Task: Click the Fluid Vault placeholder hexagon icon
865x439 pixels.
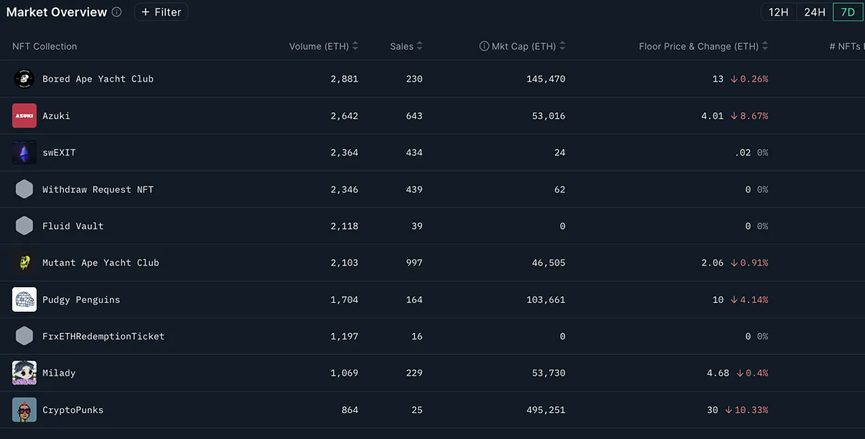Action: (x=24, y=226)
